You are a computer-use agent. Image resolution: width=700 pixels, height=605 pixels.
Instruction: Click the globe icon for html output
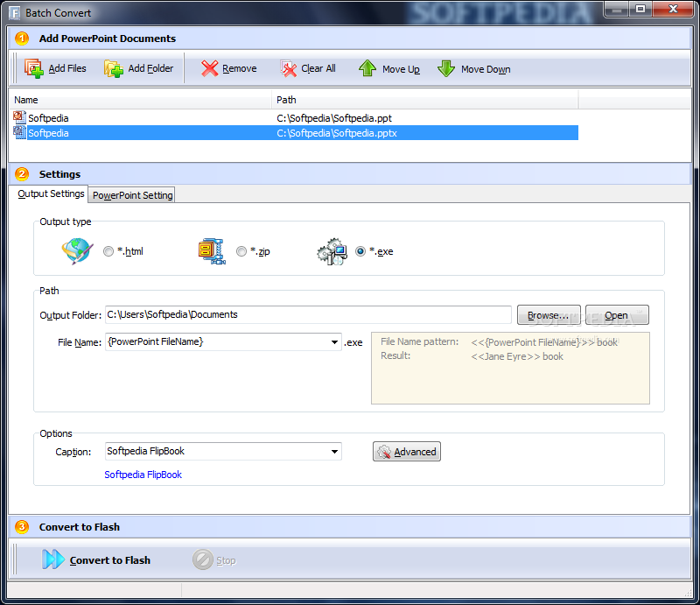pyautogui.click(x=77, y=251)
